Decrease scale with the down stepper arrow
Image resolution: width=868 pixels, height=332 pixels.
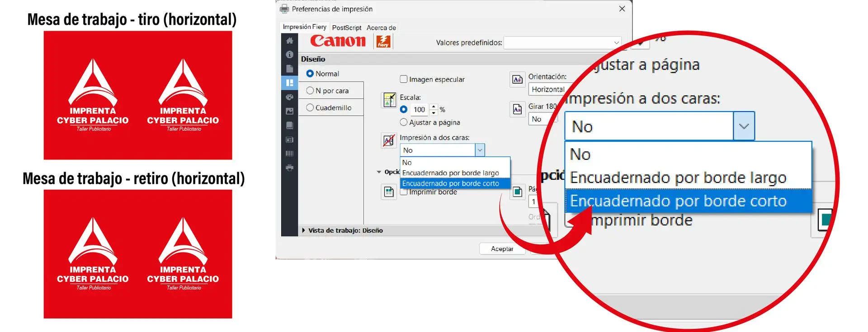click(x=434, y=112)
